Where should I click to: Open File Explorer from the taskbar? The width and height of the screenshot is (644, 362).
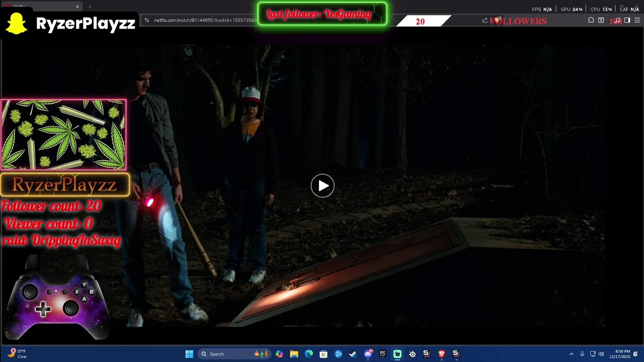click(x=294, y=354)
